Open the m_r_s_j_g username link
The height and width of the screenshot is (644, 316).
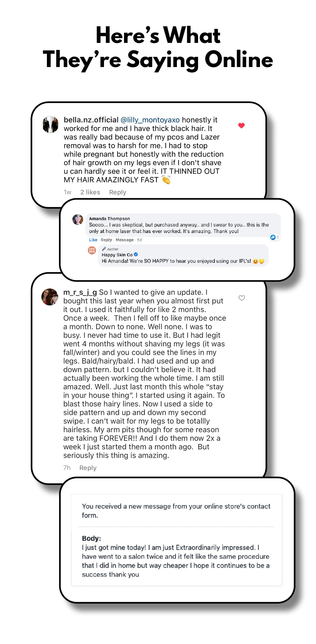point(80,292)
